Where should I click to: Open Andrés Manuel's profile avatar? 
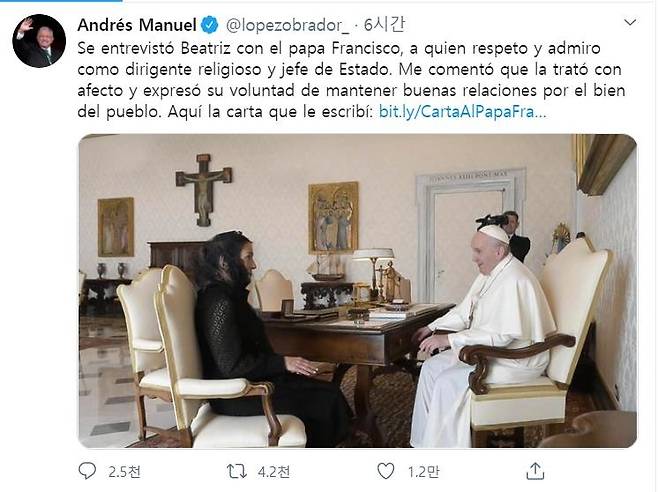[39, 41]
